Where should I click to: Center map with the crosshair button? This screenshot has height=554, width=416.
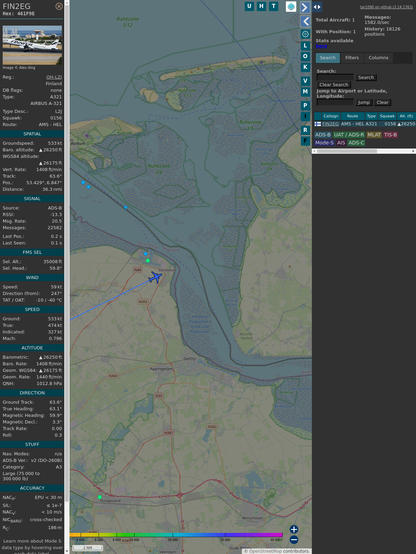click(x=305, y=34)
